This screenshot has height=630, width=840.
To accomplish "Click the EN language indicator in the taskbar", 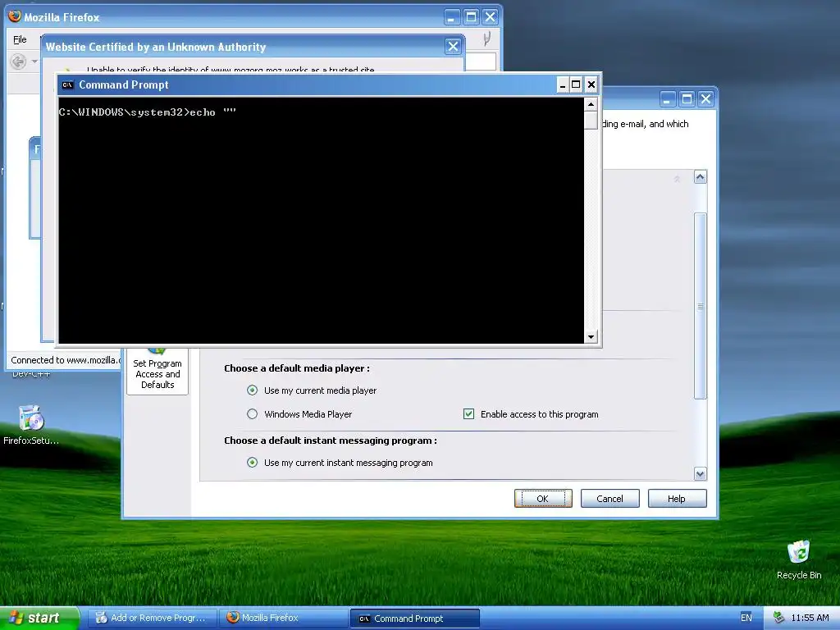I will tap(746, 618).
